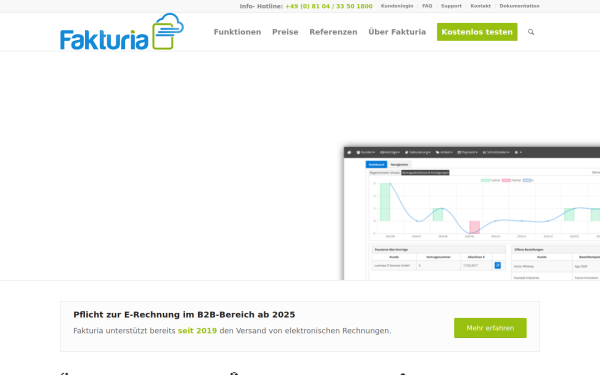Open the site search magnifier
The width and height of the screenshot is (600, 375).
(x=531, y=32)
